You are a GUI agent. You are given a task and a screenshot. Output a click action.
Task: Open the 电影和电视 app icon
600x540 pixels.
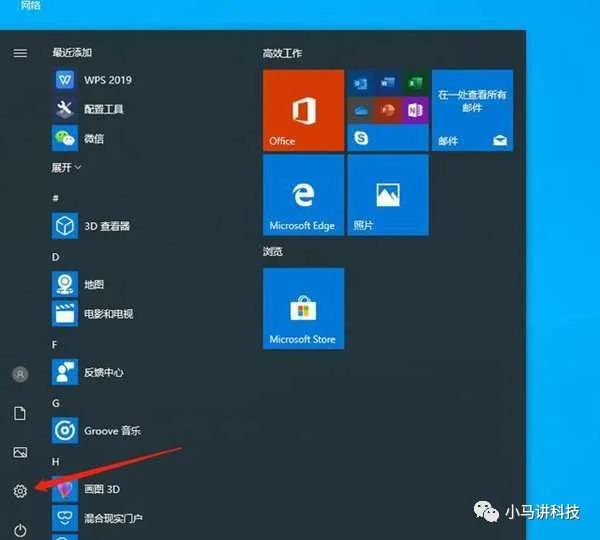[65, 313]
